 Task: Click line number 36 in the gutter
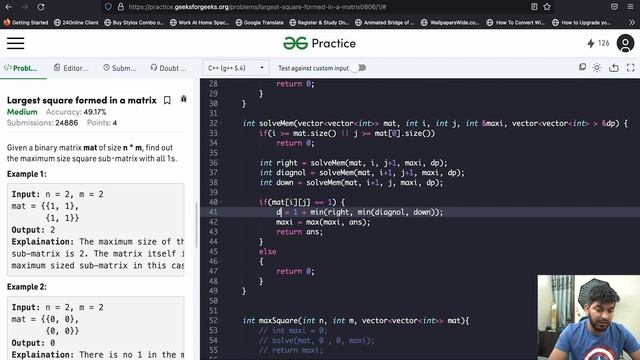click(213, 163)
